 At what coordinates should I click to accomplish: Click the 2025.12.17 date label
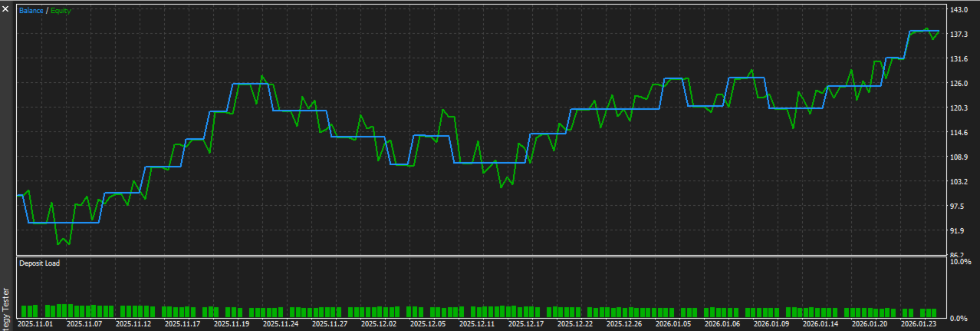(526, 324)
